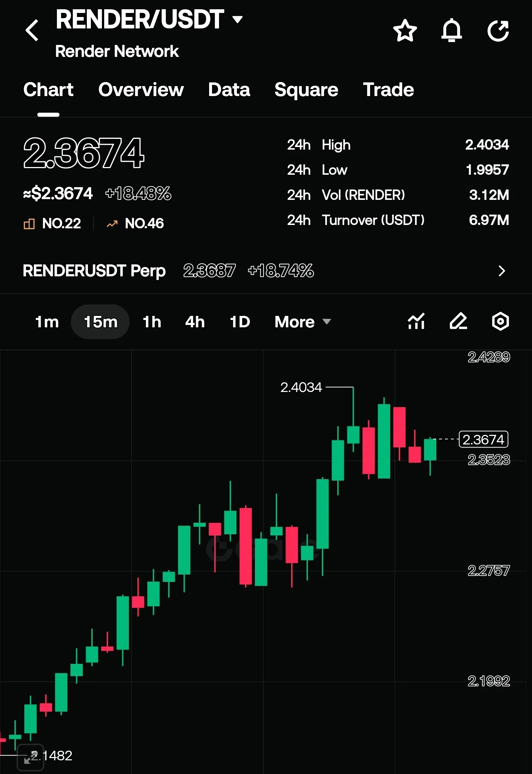Tap the 24h High value 2.4034
Image resolution: width=532 pixels, height=774 pixels.
(487, 145)
